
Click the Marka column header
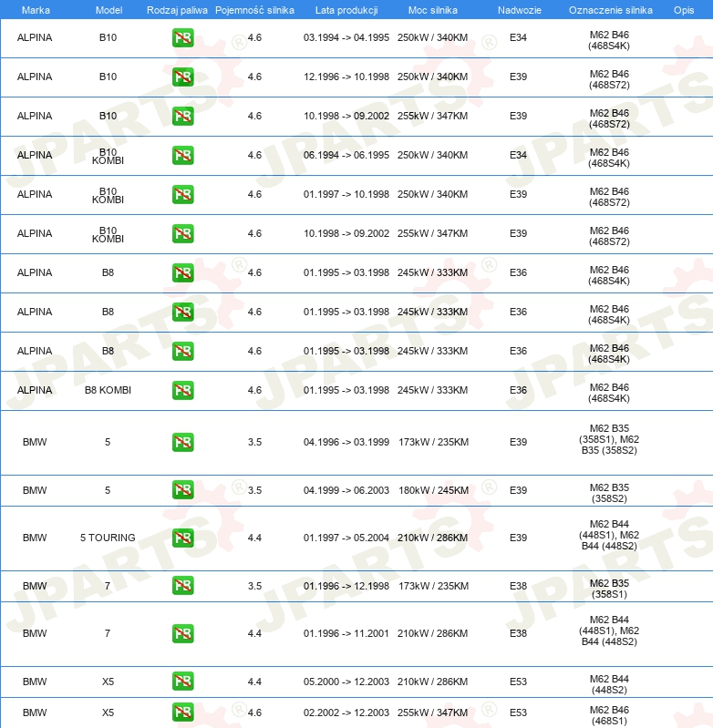coord(36,10)
